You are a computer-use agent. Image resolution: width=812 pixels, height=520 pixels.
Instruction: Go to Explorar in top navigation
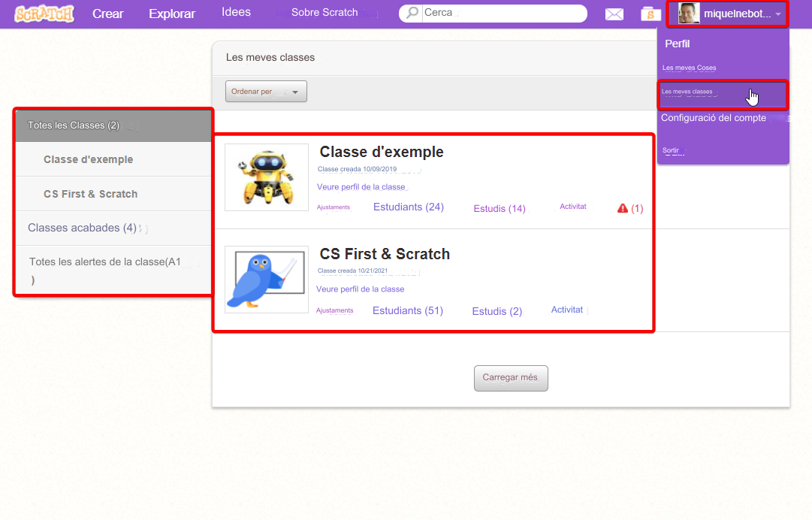coord(171,14)
